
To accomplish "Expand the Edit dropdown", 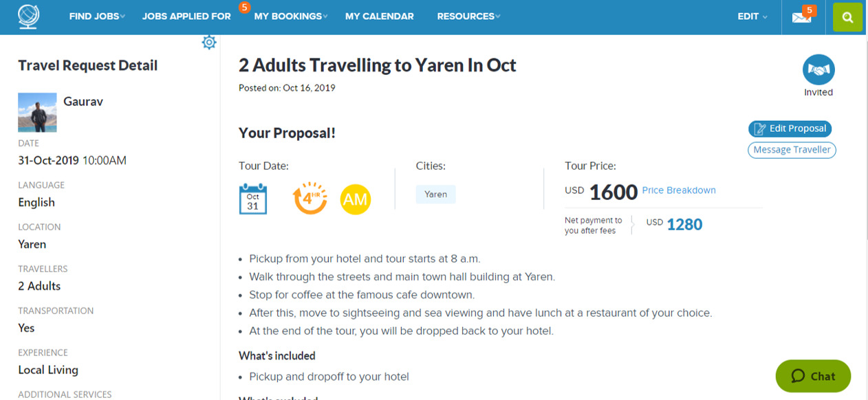I will [752, 16].
